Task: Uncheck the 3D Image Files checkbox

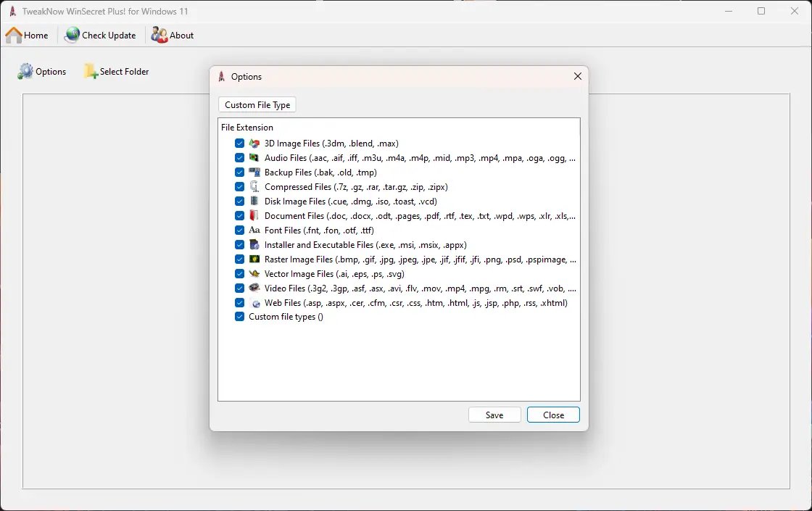Action: tap(239, 144)
